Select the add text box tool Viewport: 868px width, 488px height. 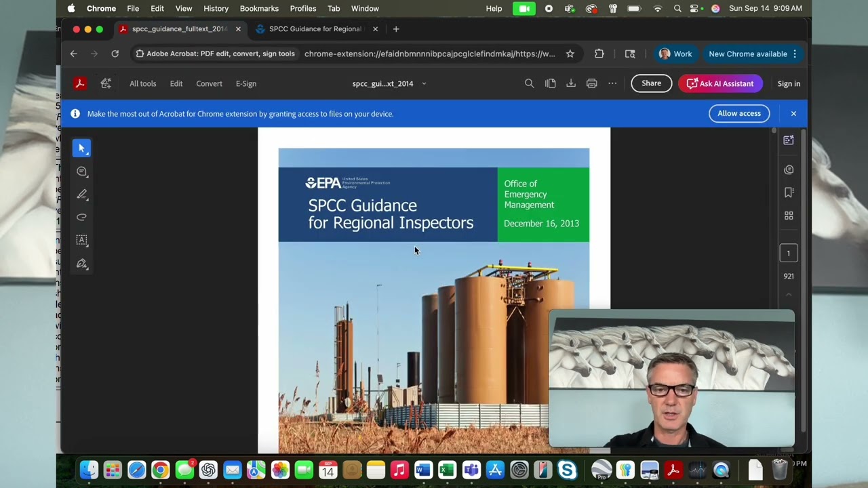(81, 240)
